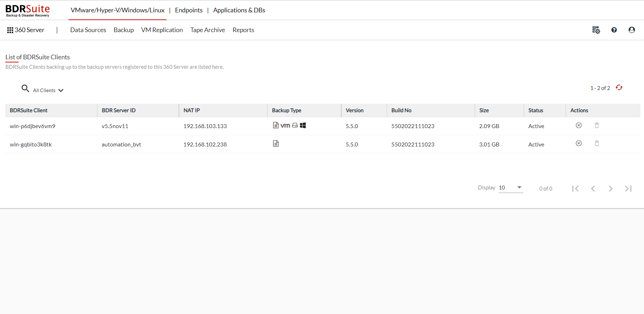Sort by NAT IP column header

pyautogui.click(x=192, y=110)
